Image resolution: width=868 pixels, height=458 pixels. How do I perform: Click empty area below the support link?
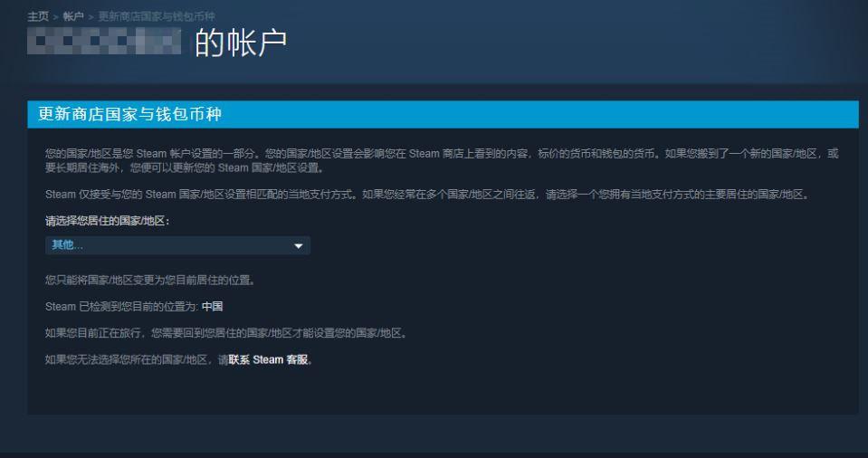pos(442,391)
